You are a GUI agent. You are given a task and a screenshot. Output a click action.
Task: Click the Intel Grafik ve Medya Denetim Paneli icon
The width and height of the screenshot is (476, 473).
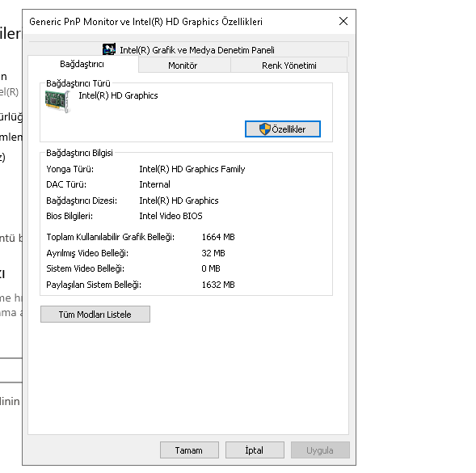click(108, 49)
